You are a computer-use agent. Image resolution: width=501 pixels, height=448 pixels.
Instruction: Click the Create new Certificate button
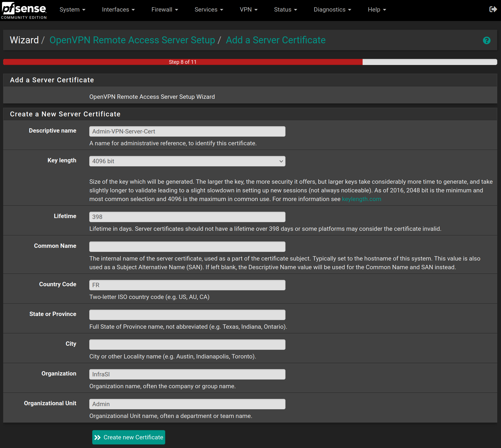click(129, 437)
